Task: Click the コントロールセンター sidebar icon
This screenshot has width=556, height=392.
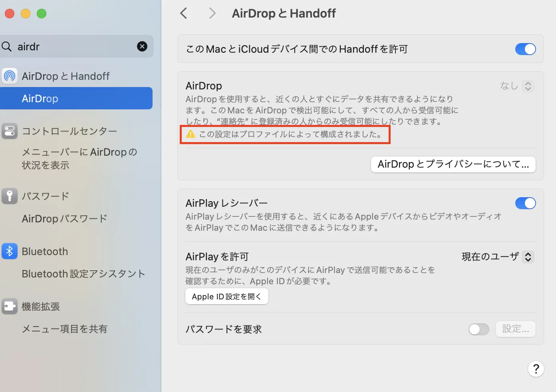Action: tap(10, 131)
